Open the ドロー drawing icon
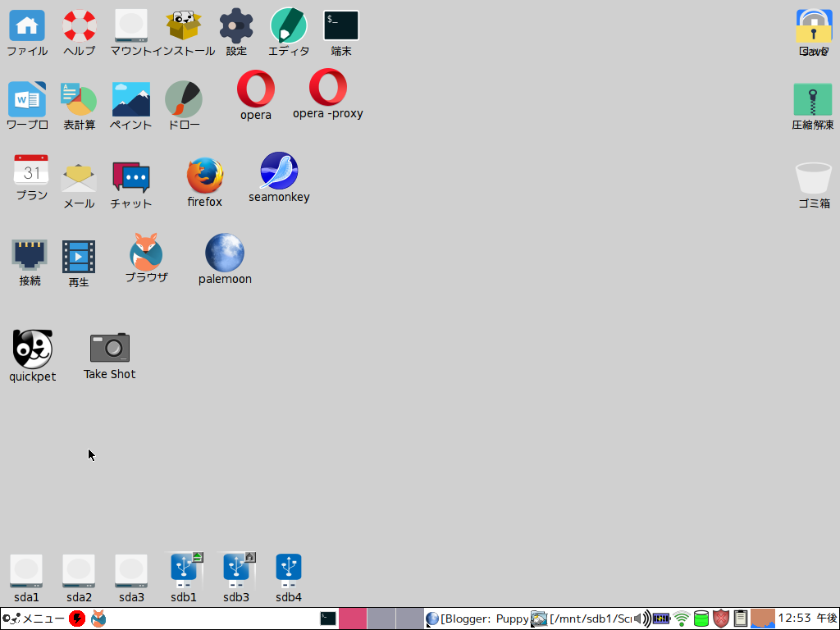Screen dimensions: 840x630 pos(184,99)
